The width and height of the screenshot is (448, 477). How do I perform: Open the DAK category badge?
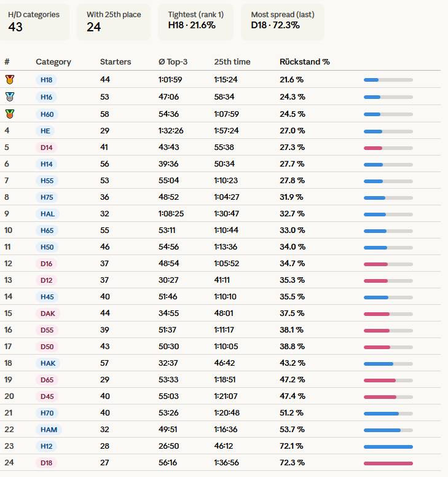click(x=47, y=313)
